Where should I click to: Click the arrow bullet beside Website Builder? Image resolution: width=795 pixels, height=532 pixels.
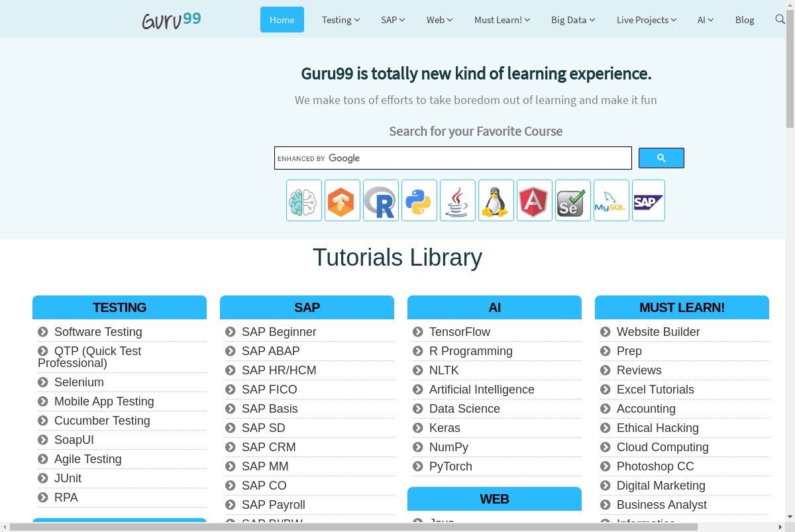tap(606, 332)
